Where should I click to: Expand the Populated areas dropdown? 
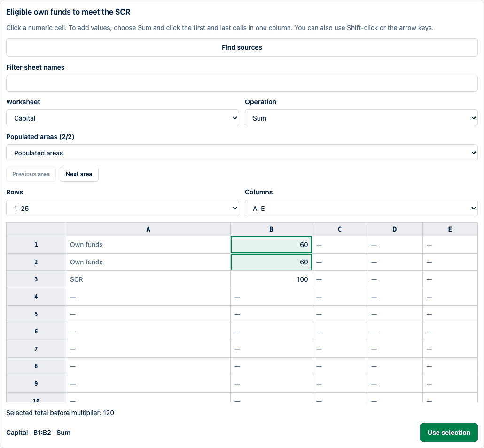pos(242,153)
